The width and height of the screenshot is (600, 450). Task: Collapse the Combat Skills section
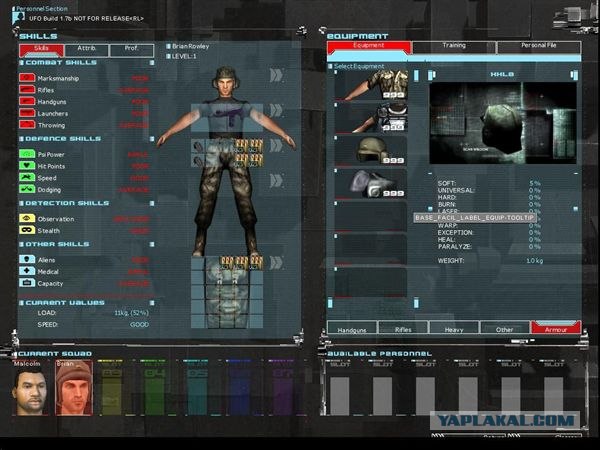click(x=152, y=62)
